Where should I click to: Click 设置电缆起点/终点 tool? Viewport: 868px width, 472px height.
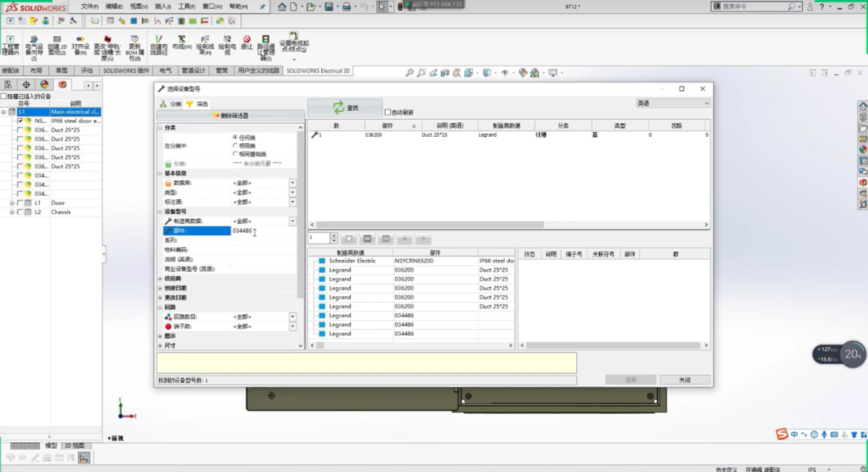[294, 43]
